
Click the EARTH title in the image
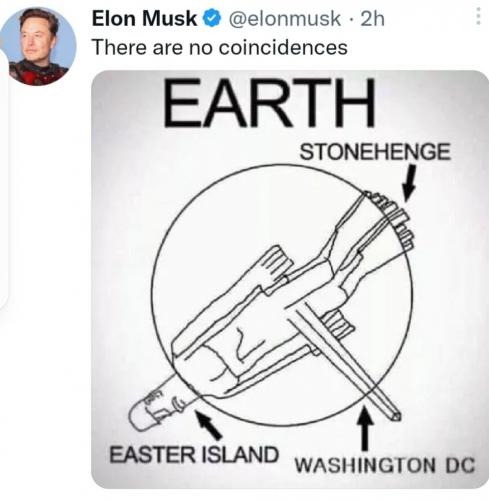pos(269,104)
